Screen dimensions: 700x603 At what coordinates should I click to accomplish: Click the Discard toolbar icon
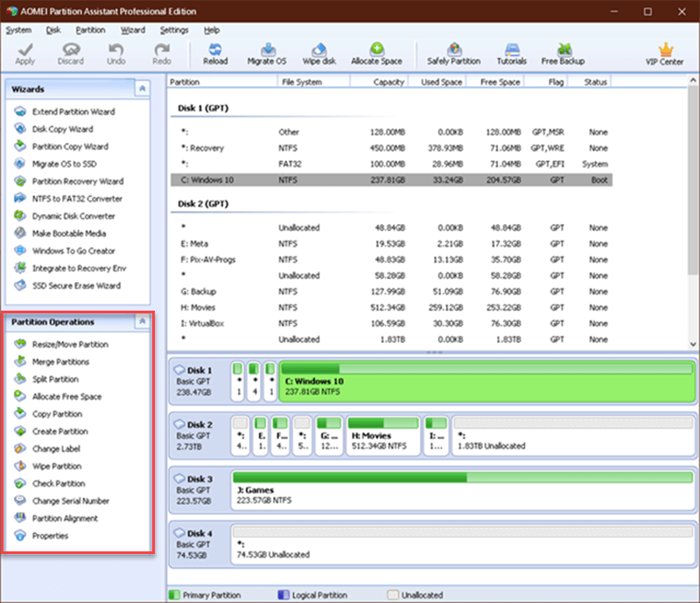71,49
